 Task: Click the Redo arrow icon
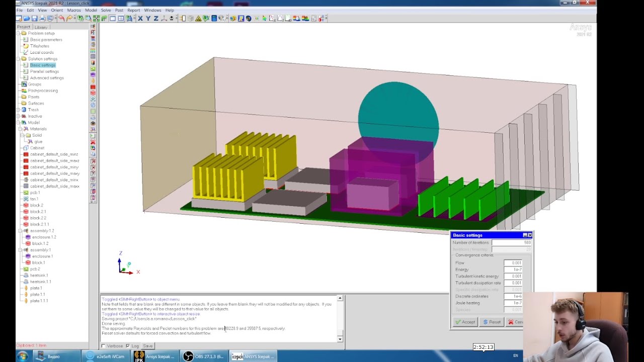(x=69, y=19)
